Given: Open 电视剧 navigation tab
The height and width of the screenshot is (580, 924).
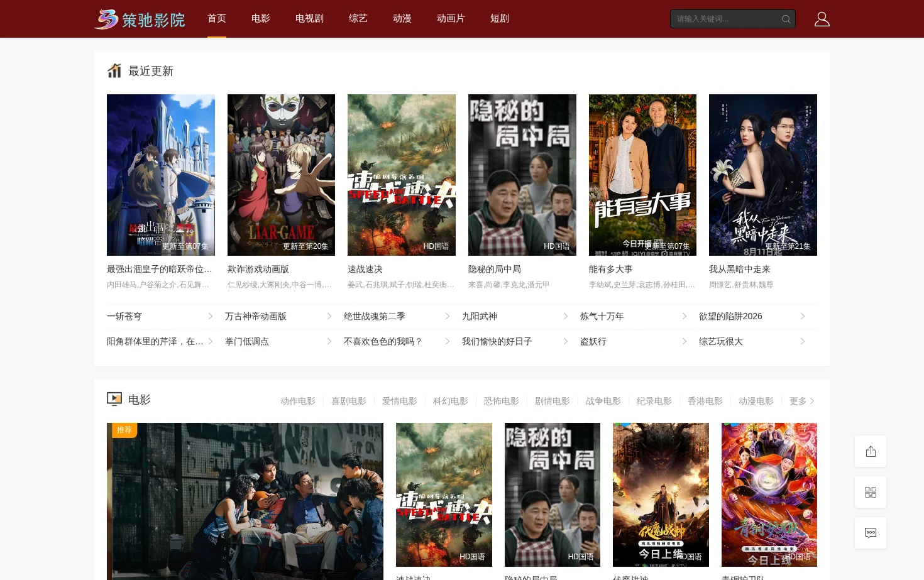Looking at the screenshot, I should pyautogui.click(x=309, y=19).
